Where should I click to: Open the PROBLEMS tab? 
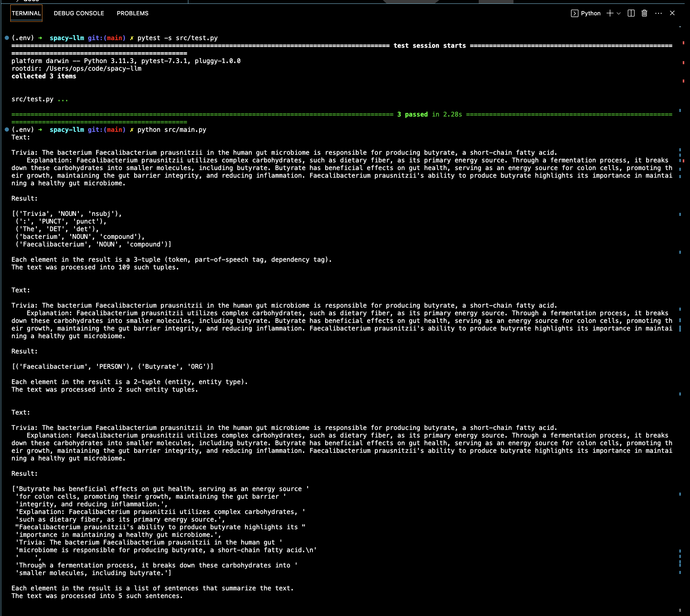tap(133, 13)
